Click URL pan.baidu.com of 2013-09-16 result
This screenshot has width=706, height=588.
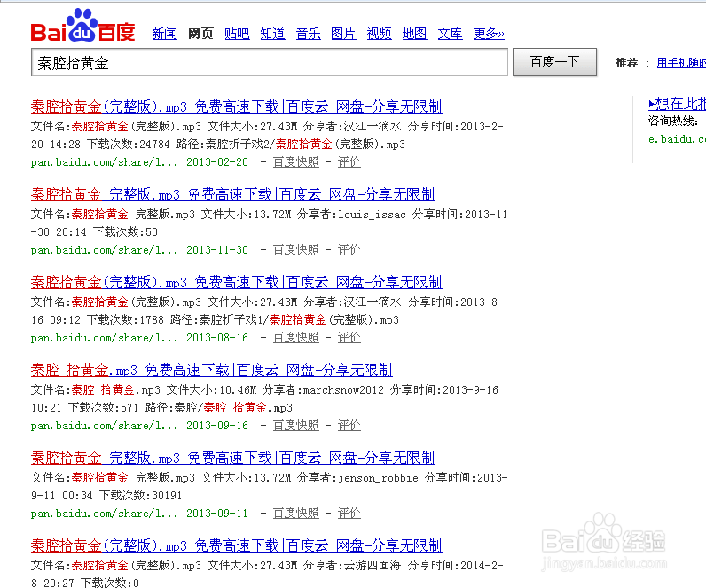point(104,426)
